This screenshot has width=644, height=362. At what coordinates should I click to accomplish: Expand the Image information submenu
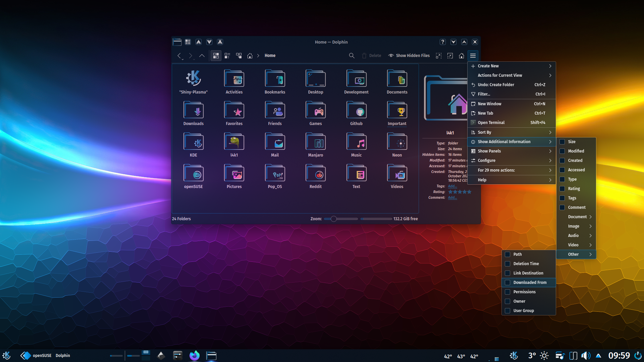(576, 226)
